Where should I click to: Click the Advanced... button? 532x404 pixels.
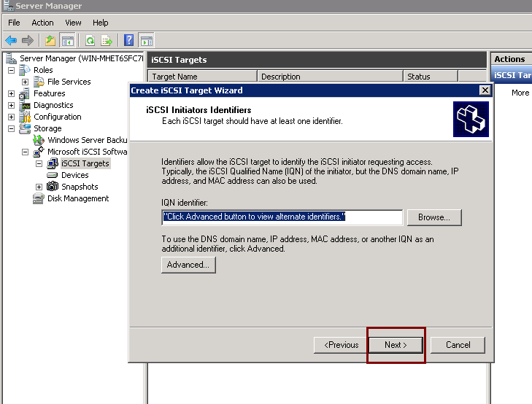click(188, 265)
